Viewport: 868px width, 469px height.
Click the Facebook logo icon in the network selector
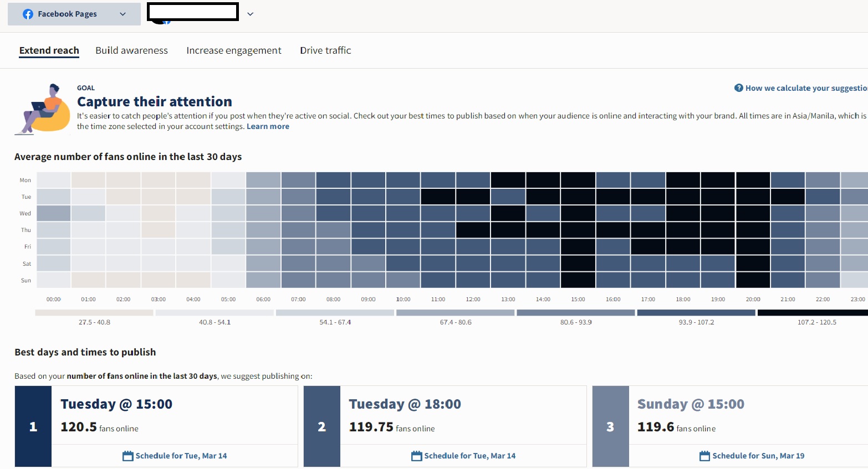coord(28,14)
